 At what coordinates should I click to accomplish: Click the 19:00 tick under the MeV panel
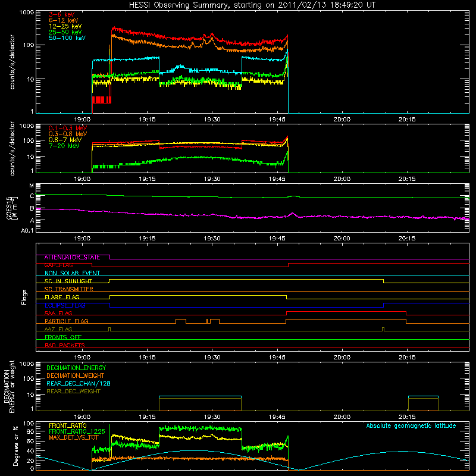(x=82, y=179)
